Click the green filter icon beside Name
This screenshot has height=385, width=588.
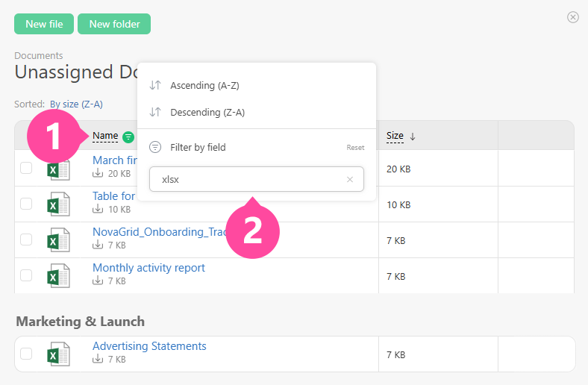(128, 137)
